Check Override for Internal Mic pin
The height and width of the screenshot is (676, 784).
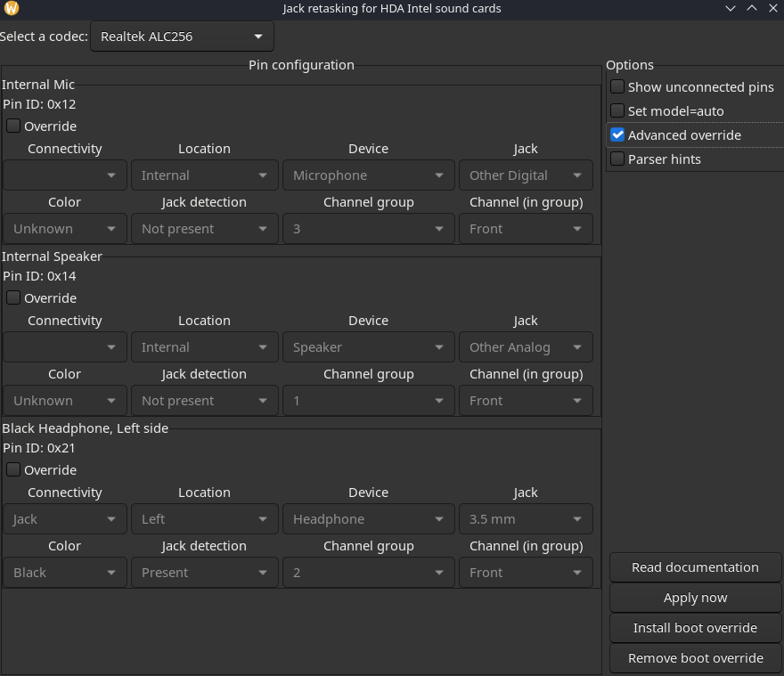pos(13,126)
